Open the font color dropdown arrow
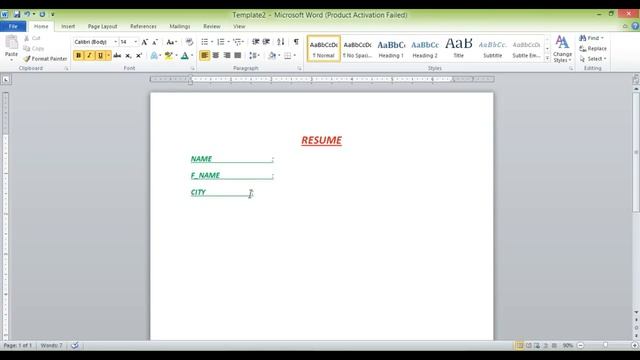 pyautogui.click(x=192, y=56)
